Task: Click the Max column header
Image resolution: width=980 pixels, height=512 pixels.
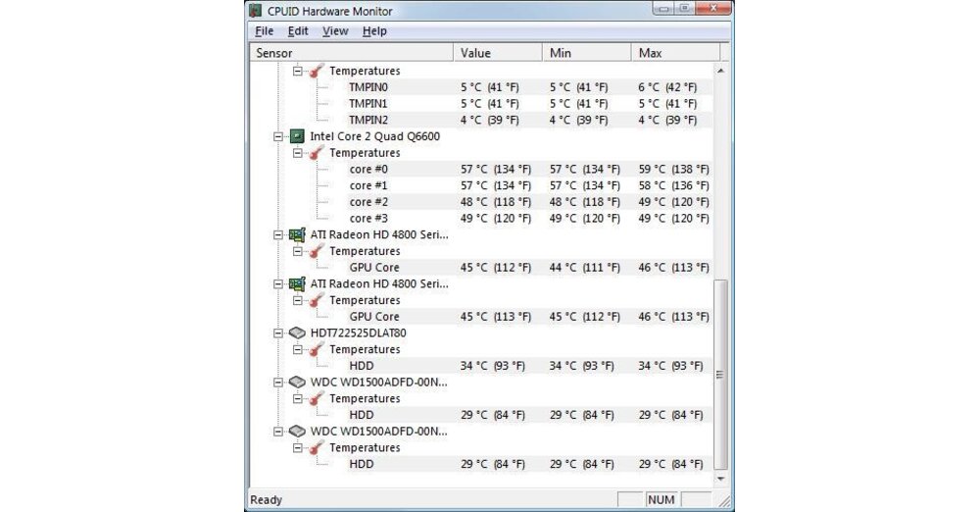Action: point(675,53)
